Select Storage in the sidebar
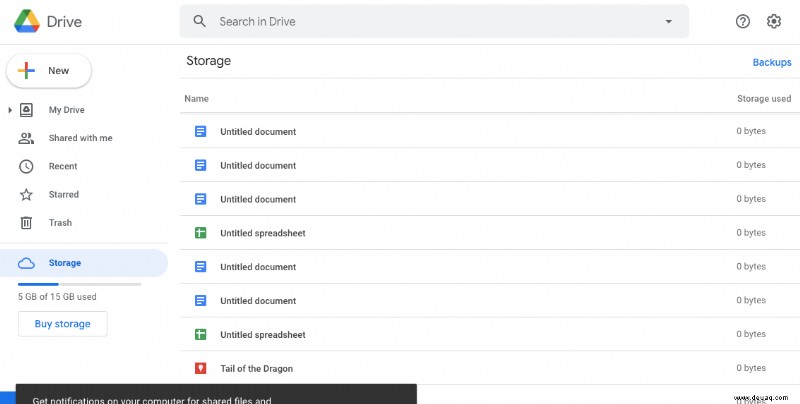800x404 pixels. (x=84, y=263)
